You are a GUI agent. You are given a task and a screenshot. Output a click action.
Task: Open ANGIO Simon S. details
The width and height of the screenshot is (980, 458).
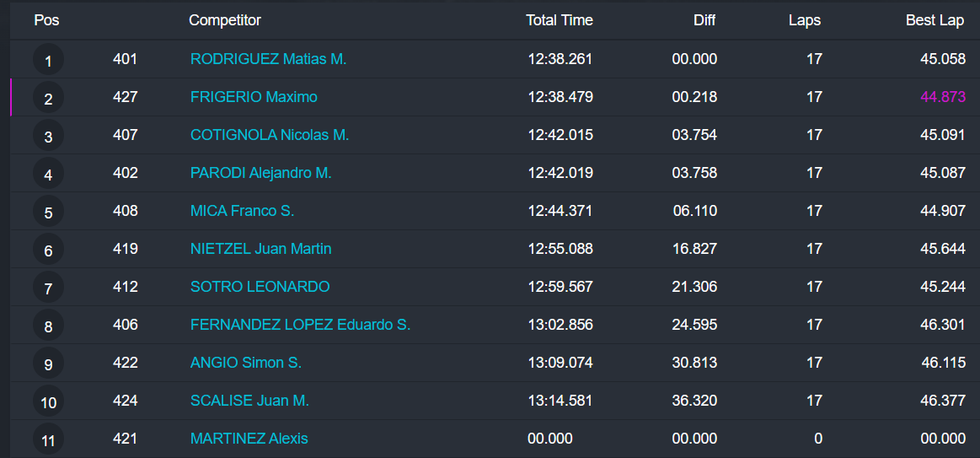click(245, 363)
